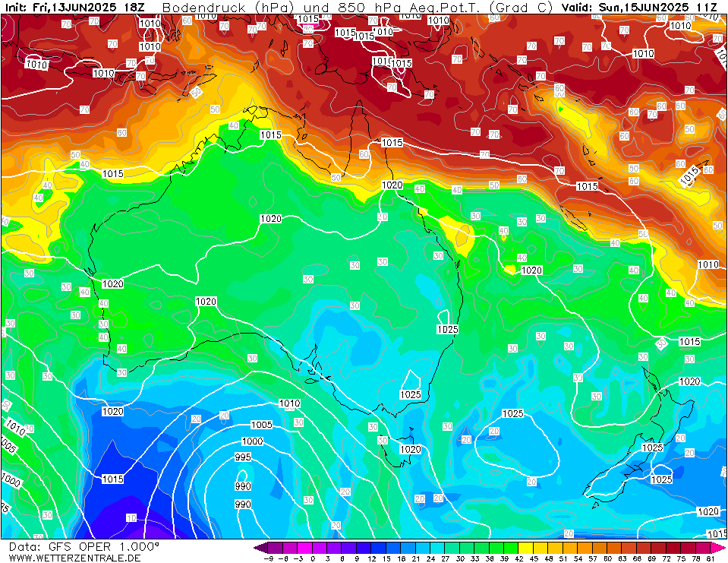Screen dimensions: 728x563
Task: Click the legend scale label 33
Action: pyautogui.click(x=474, y=558)
